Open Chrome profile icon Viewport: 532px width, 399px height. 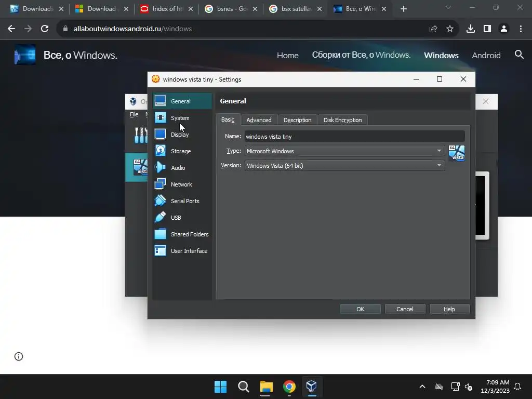coord(504,29)
